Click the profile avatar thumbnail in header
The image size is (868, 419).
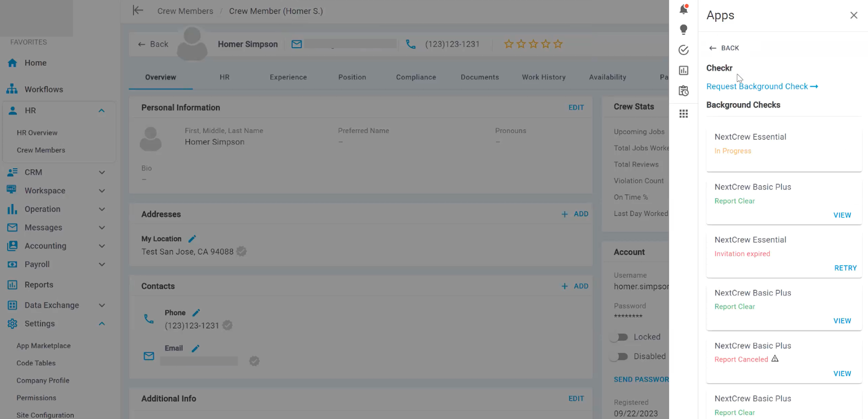(192, 43)
